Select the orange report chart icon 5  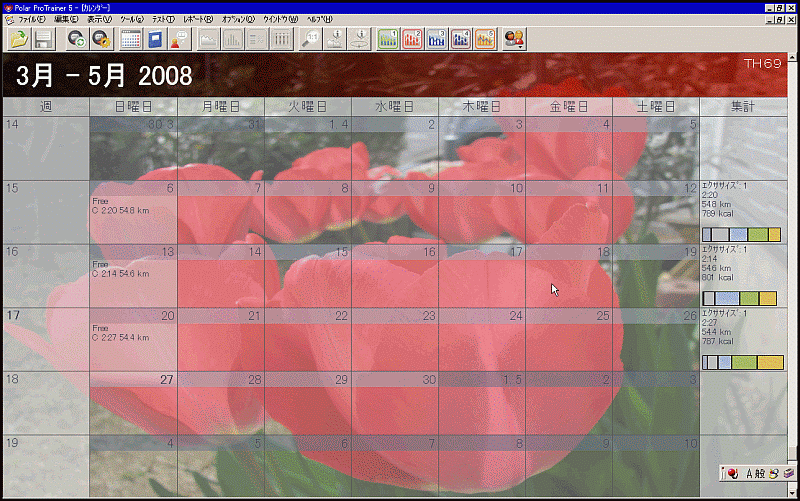pyautogui.click(x=485, y=39)
